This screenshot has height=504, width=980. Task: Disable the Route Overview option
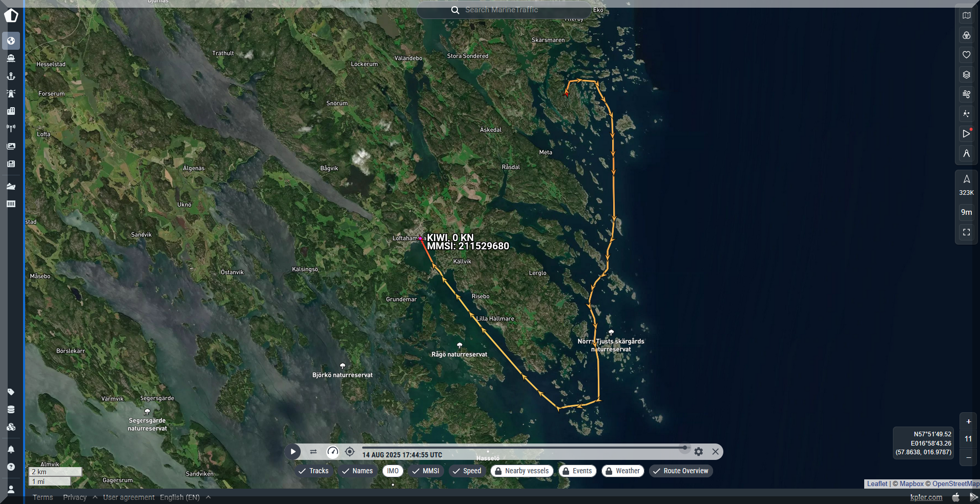click(680, 471)
